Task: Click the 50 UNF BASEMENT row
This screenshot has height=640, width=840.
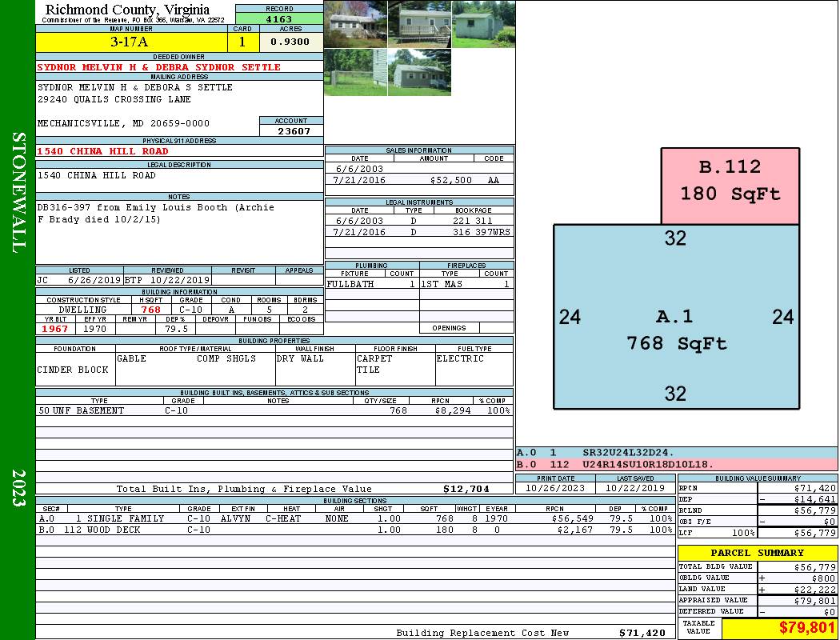Action: 274,410
